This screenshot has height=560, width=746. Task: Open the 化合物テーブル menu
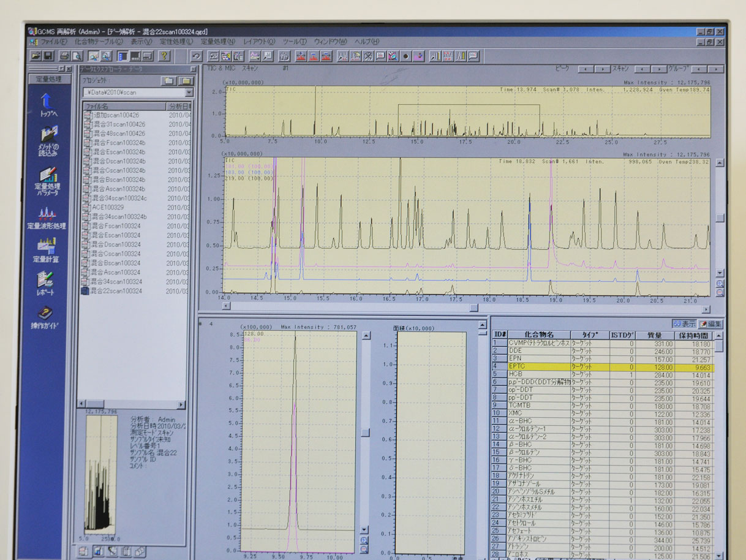pos(98,42)
